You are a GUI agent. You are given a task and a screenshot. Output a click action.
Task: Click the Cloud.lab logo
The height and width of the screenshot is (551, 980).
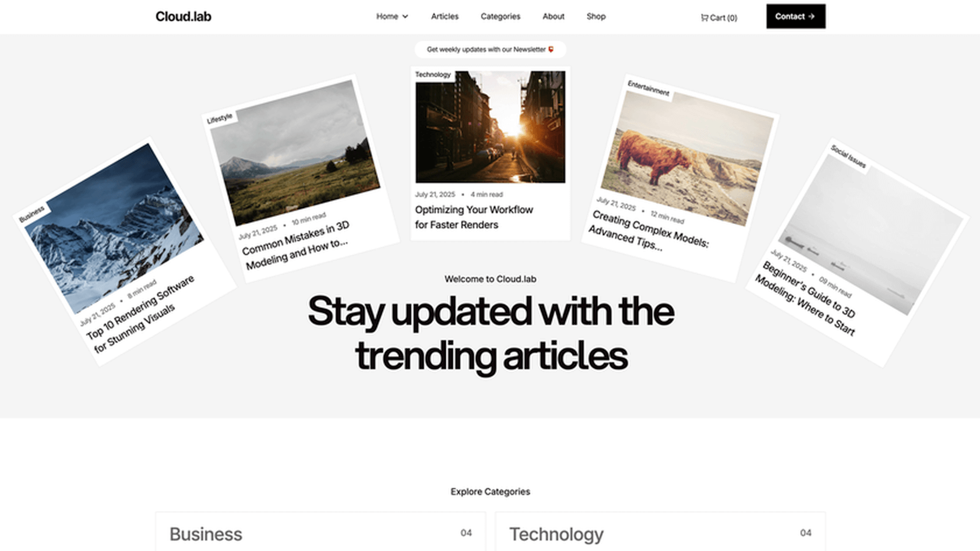click(x=183, y=16)
